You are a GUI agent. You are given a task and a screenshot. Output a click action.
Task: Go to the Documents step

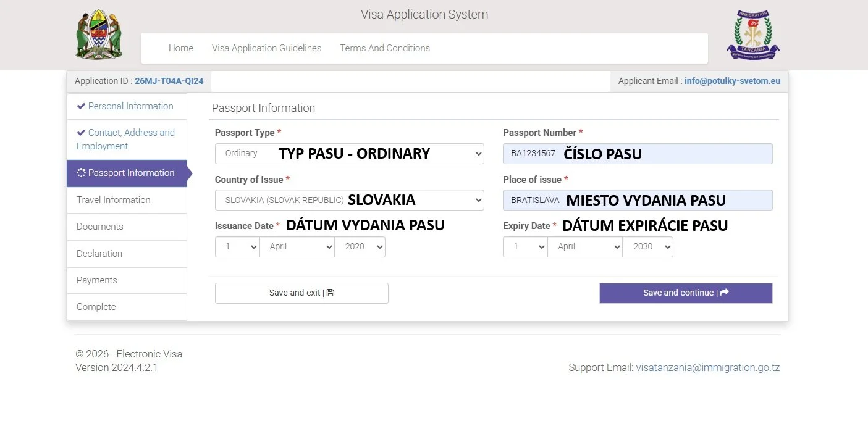127,227
